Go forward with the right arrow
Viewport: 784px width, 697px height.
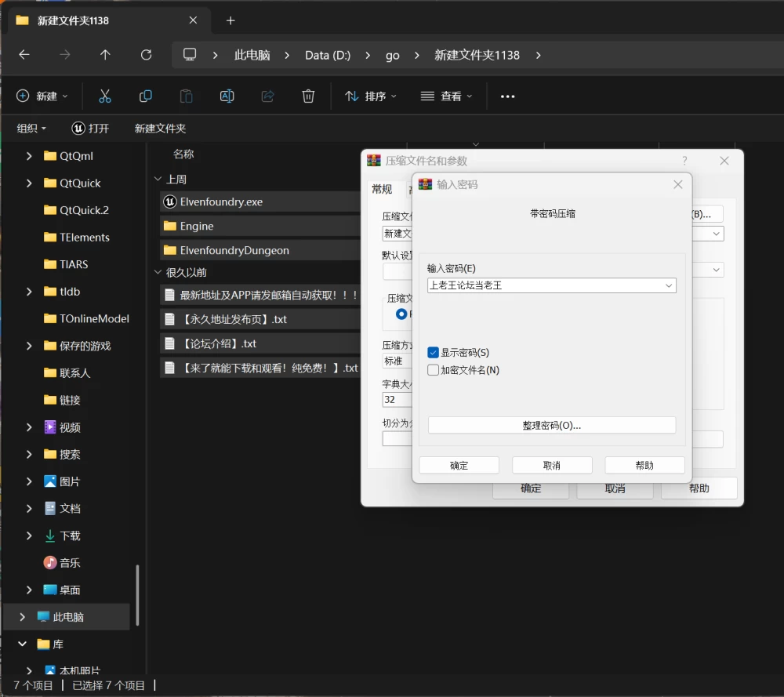(65, 55)
